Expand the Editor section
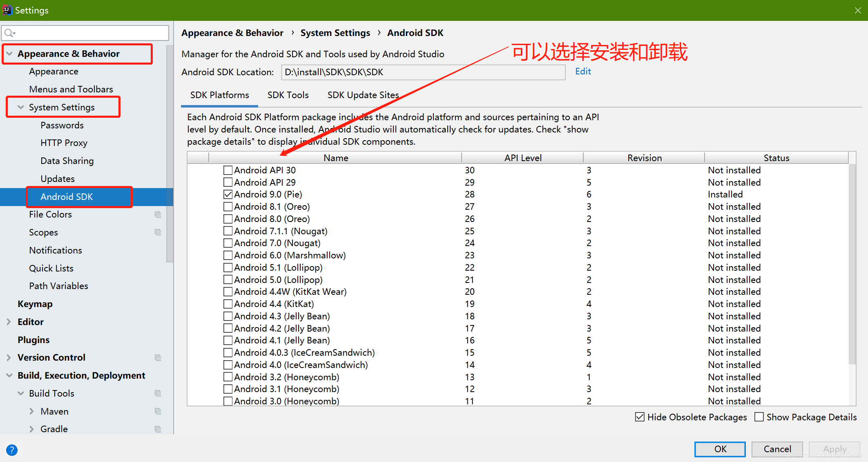868x462 pixels. 9,322
